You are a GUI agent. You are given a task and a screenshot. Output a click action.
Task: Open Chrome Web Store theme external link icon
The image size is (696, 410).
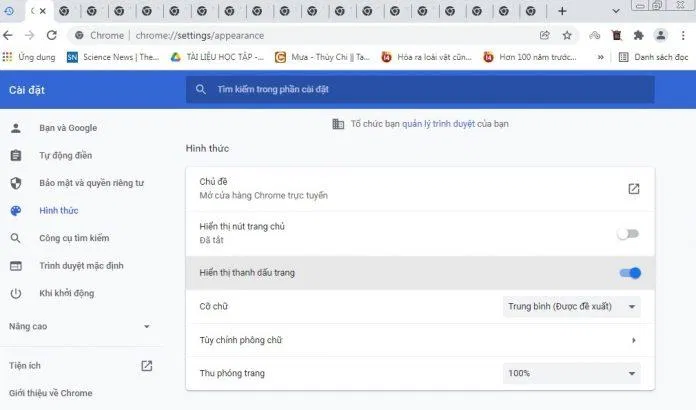click(x=633, y=188)
